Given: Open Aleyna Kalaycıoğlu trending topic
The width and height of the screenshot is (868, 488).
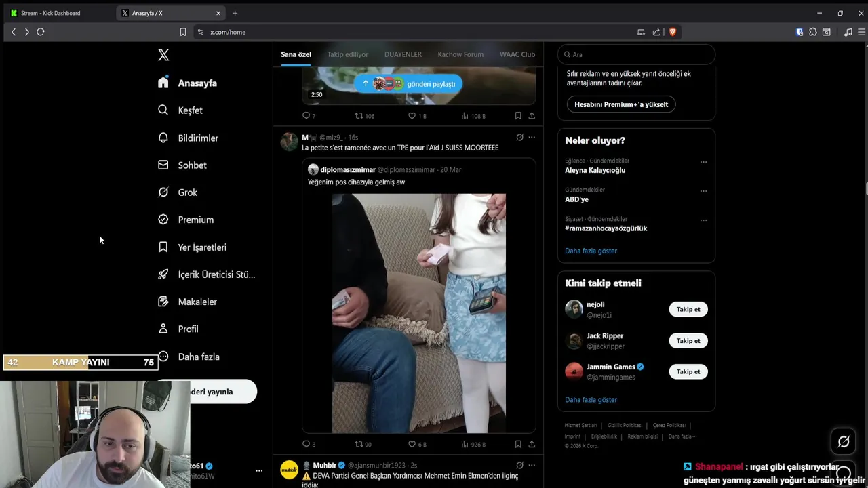Looking at the screenshot, I should [x=595, y=170].
